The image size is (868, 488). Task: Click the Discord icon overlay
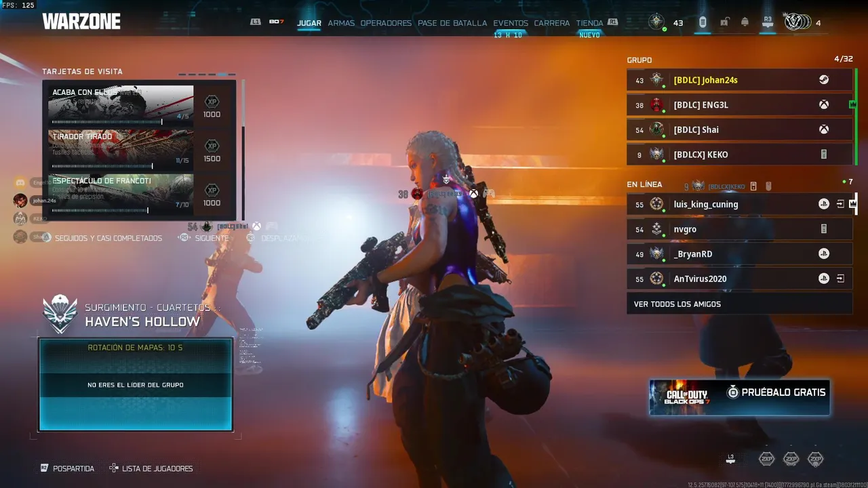click(x=20, y=183)
